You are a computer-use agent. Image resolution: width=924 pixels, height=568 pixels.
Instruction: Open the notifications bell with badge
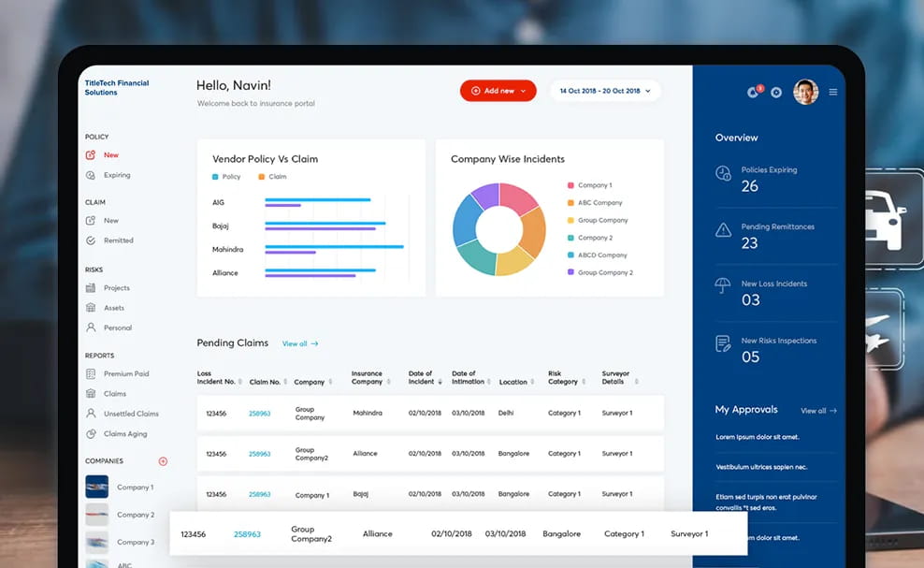754,91
